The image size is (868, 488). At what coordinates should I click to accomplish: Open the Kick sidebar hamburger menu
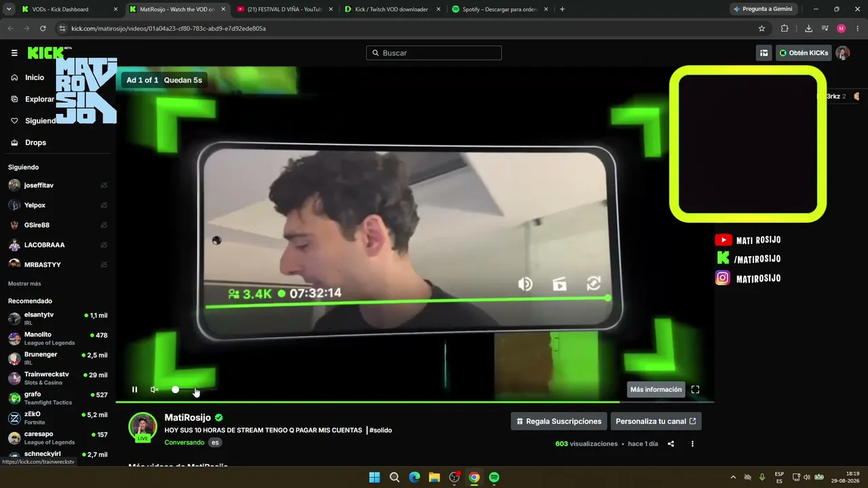click(x=14, y=53)
